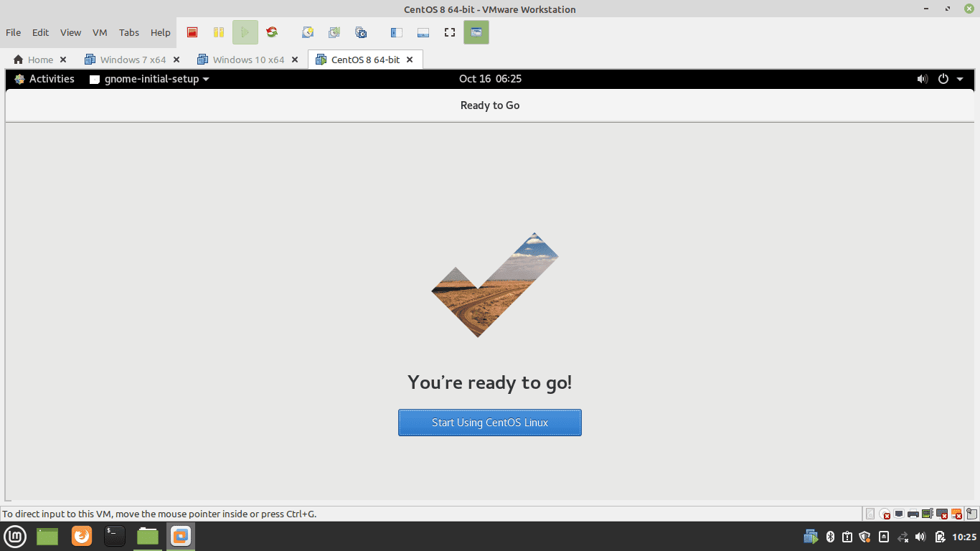Click Start Using CentOS Linux button
This screenshot has width=980, height=551.
coord(490,423)
